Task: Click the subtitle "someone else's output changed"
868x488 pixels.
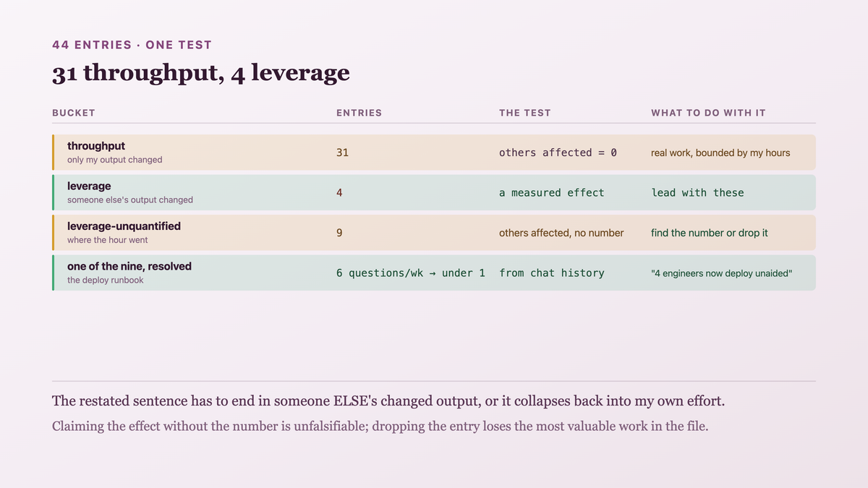Action: (130, 200)
